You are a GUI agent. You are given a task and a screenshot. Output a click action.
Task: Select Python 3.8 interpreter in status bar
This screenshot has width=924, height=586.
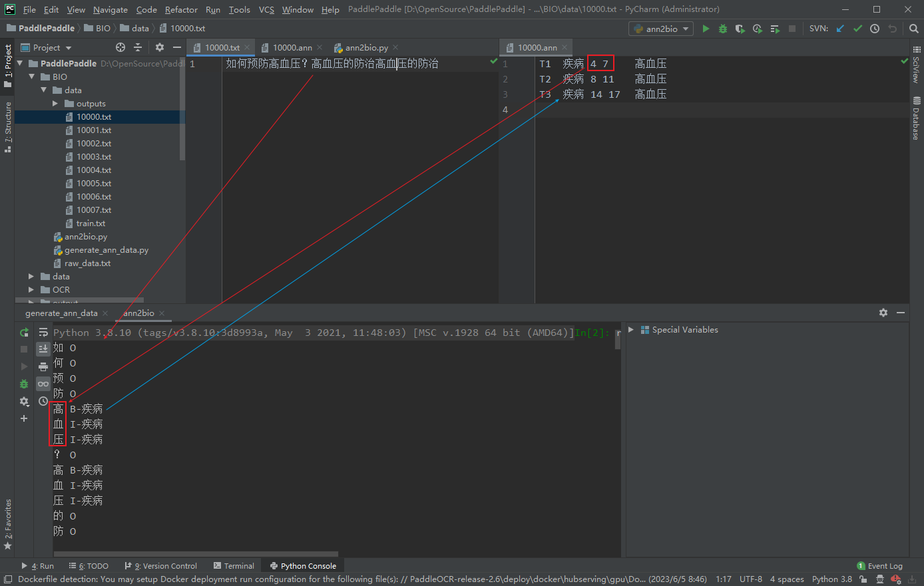831,579
